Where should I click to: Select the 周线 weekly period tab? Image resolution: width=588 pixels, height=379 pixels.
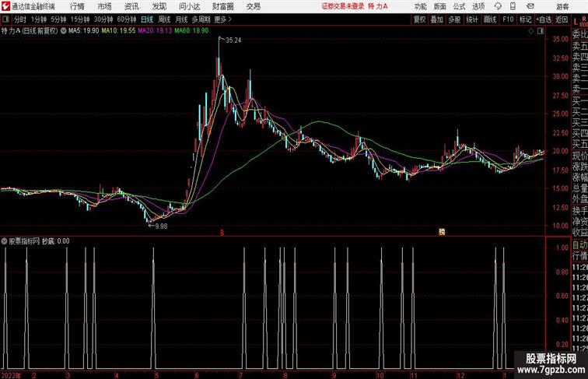(164, 19)
